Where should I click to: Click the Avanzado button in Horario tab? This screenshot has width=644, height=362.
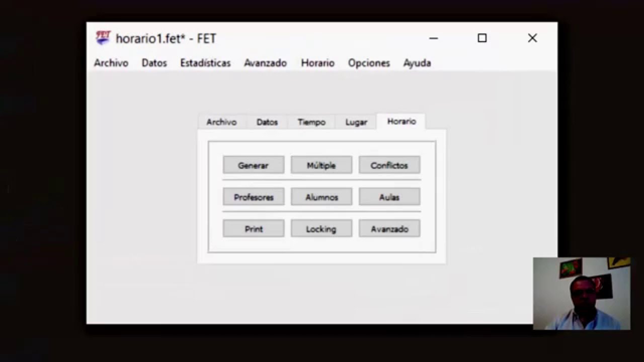tap(389, 229)
